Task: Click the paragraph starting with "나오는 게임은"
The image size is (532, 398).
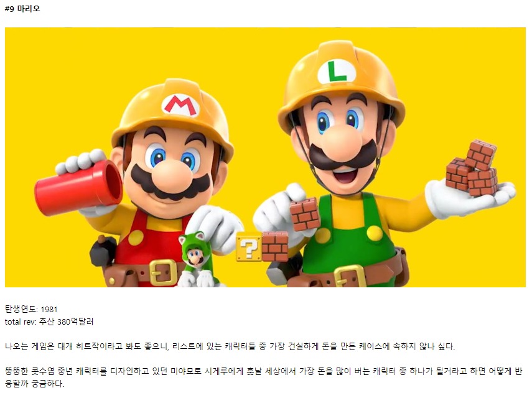Action: 230,346
